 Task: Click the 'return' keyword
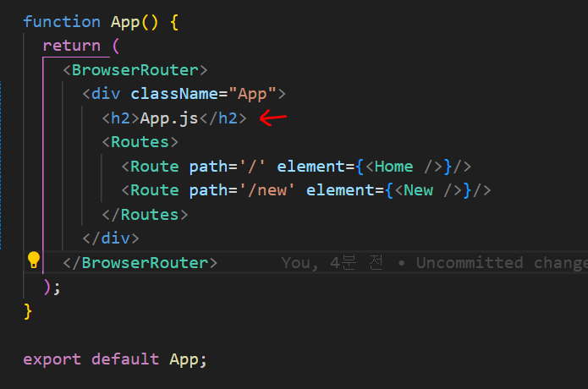72,46
